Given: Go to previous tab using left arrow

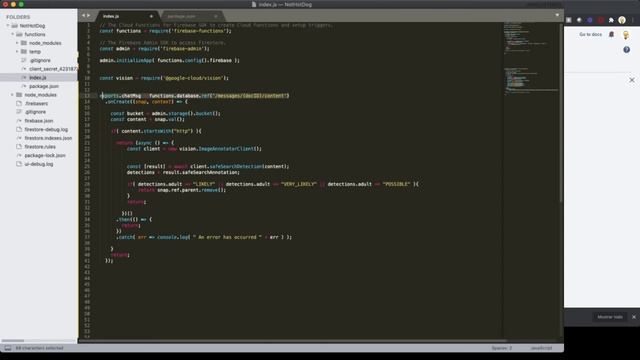Looking at the screenshot, I should (x=84, y=16).
